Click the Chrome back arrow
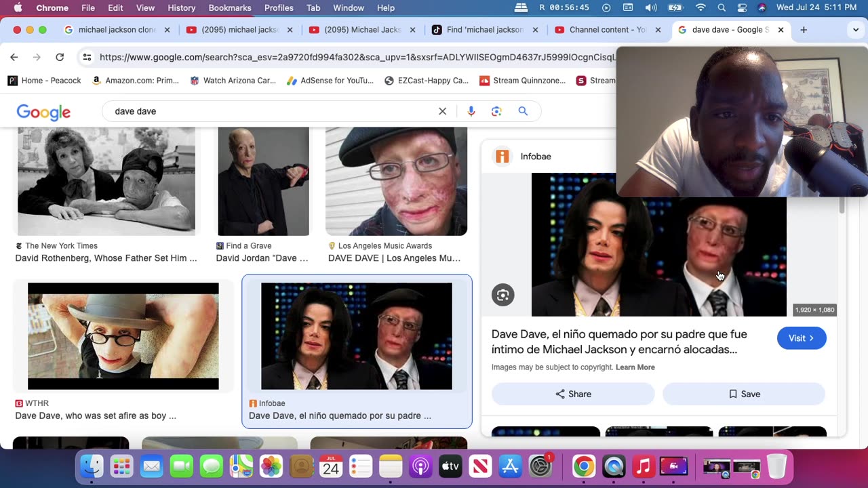This screenshot has width=868, height=488. point(14,58)
